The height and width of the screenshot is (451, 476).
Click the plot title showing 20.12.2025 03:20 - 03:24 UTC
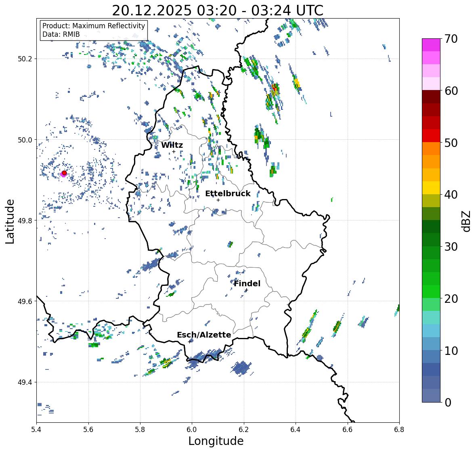click(218, 10)
